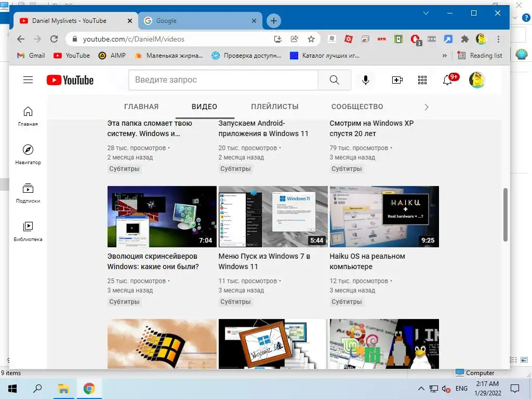This screenshot has width=532, height=399.
Task: Open video Смотрим на Windows XP title
Action: click(x=371, y=128)
